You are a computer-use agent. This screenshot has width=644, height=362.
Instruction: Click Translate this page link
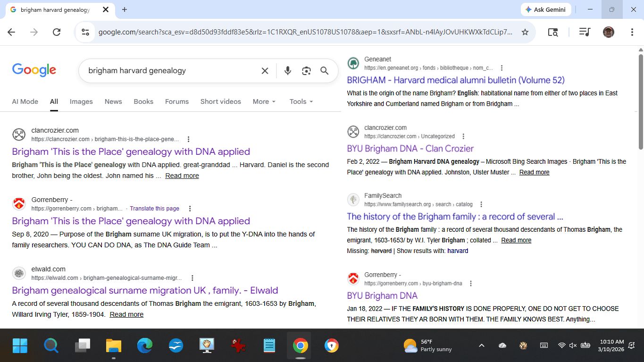[154, 209]
